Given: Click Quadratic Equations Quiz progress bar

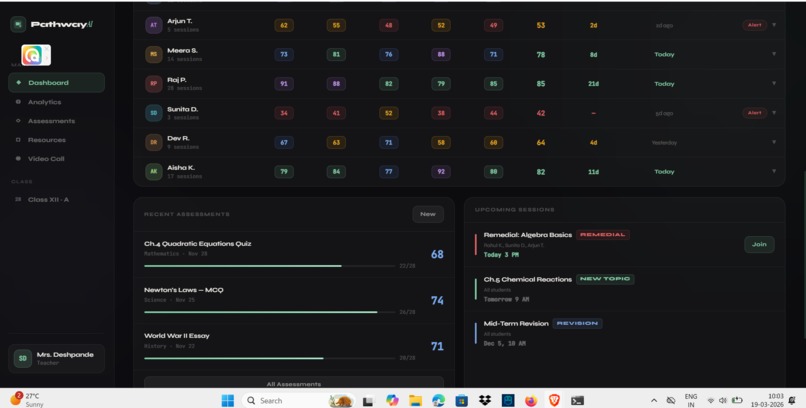Looking at the screenshot, I should click(x=269, y=266).
